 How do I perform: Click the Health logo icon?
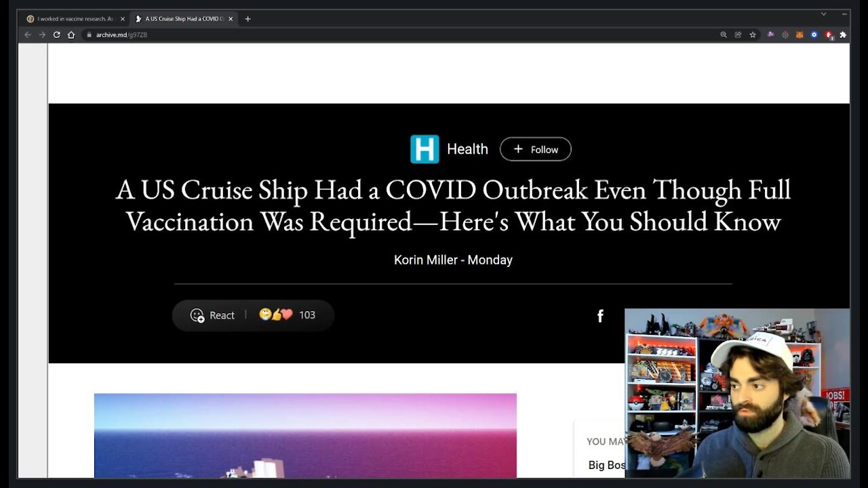coord(425,149)
